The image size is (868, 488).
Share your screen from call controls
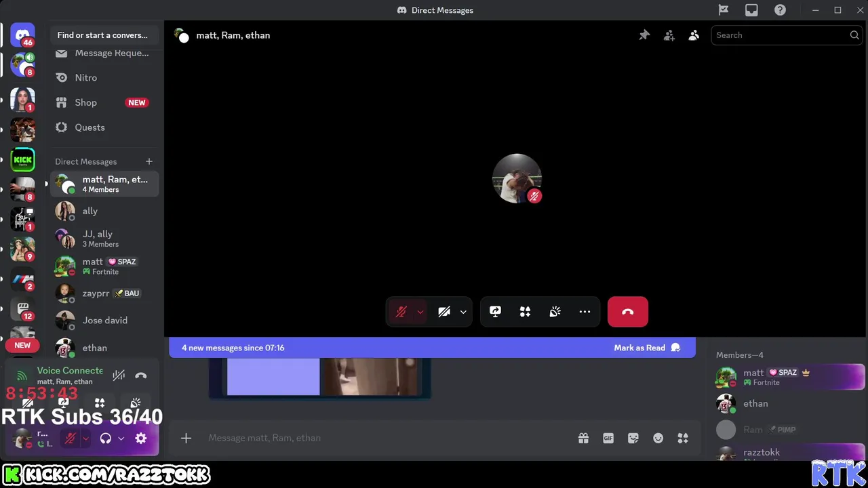coord(495,312)
